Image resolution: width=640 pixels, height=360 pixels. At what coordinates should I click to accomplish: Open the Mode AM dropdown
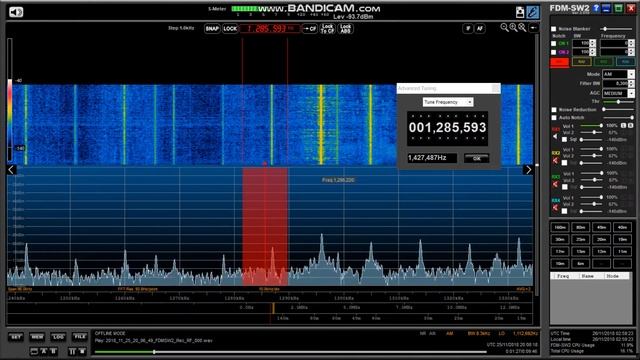point(631,74)
